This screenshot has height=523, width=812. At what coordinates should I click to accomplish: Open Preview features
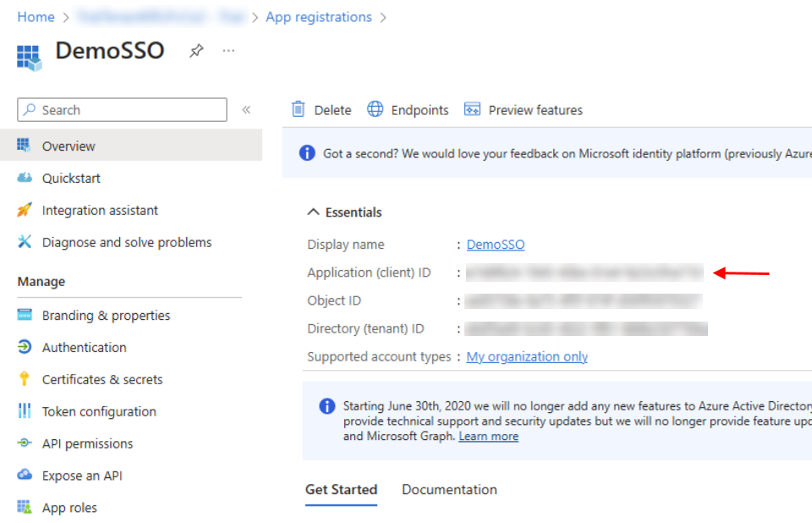pos(524,110)
